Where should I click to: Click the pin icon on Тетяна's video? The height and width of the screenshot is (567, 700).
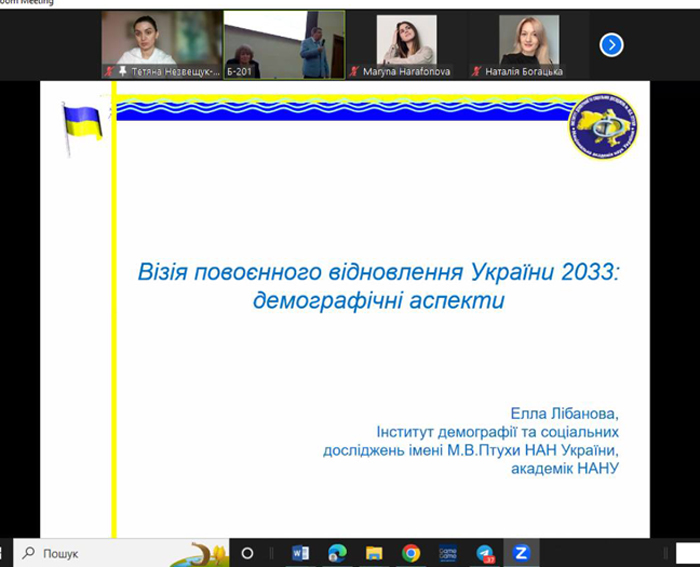122,71
